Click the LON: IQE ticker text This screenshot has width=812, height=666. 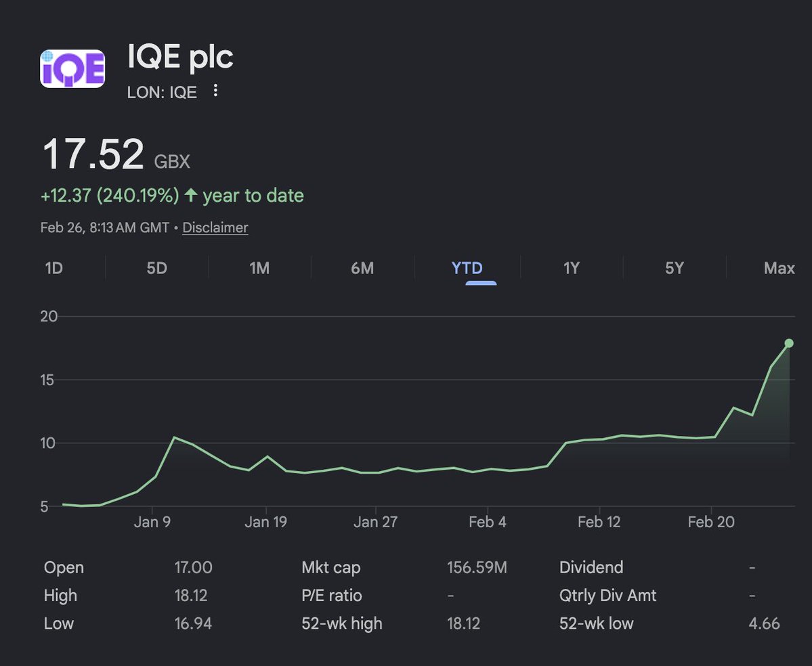click(162, 92)
